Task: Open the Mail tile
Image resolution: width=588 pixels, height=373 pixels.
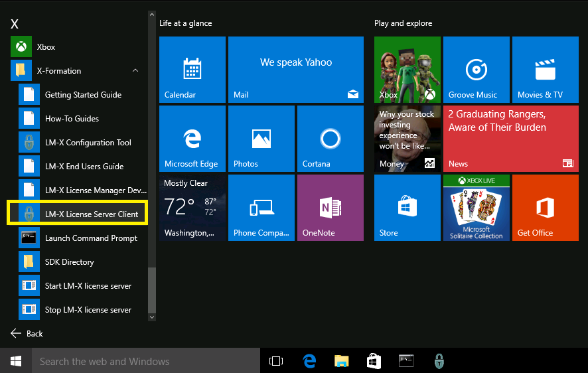Action: click(296, 69)
